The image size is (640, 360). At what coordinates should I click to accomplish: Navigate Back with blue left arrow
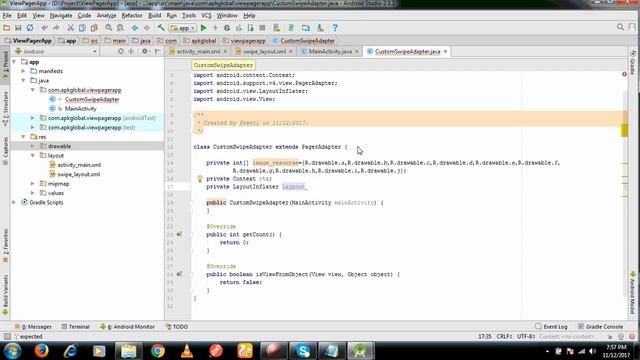click(x=135, y=28)
